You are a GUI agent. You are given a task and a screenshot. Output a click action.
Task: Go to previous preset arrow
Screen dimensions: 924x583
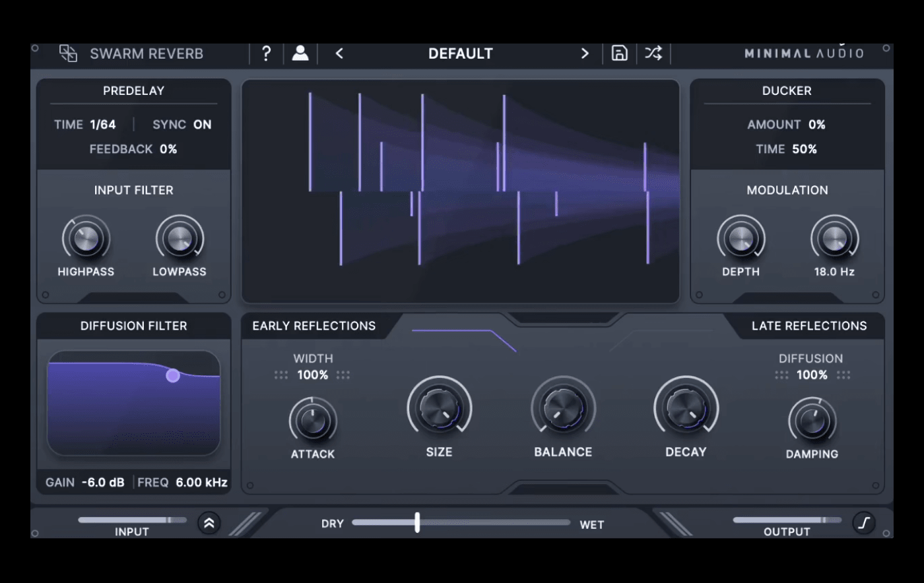click(x=339, y=53)
